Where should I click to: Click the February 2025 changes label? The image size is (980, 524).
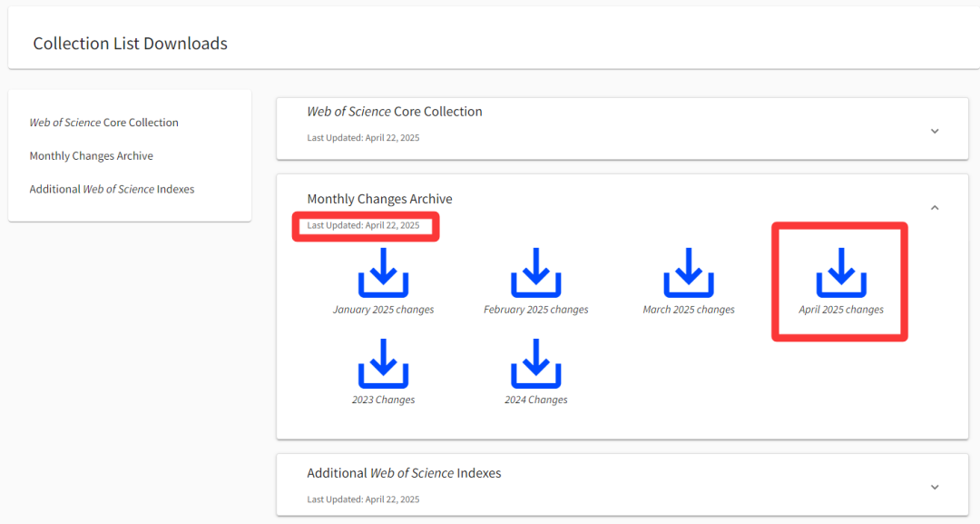[535, 310]
